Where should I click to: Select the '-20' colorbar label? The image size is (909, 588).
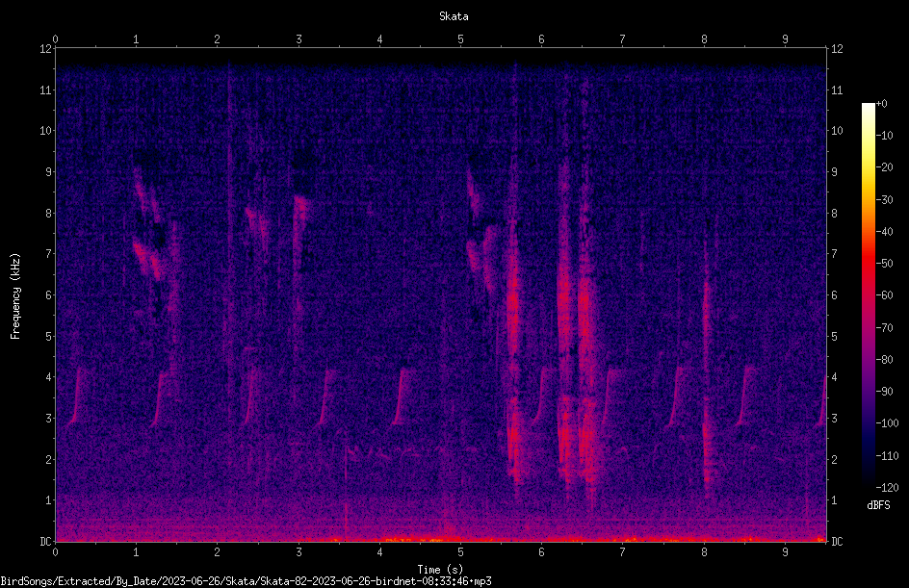tap(885, 167)
